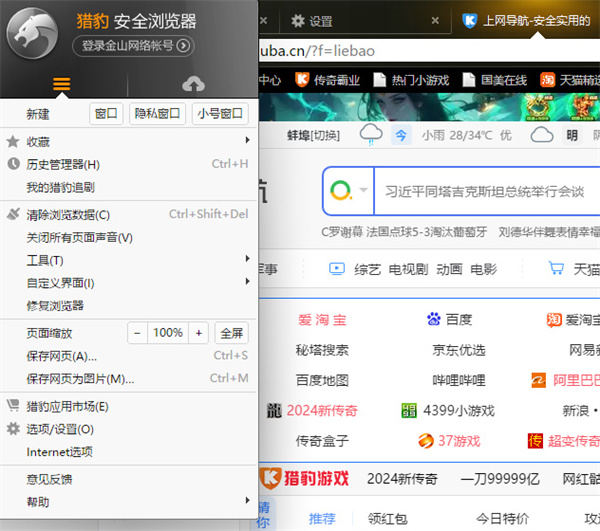
Task: Click the search box with 习近平 headline
Action: [487, 191]
